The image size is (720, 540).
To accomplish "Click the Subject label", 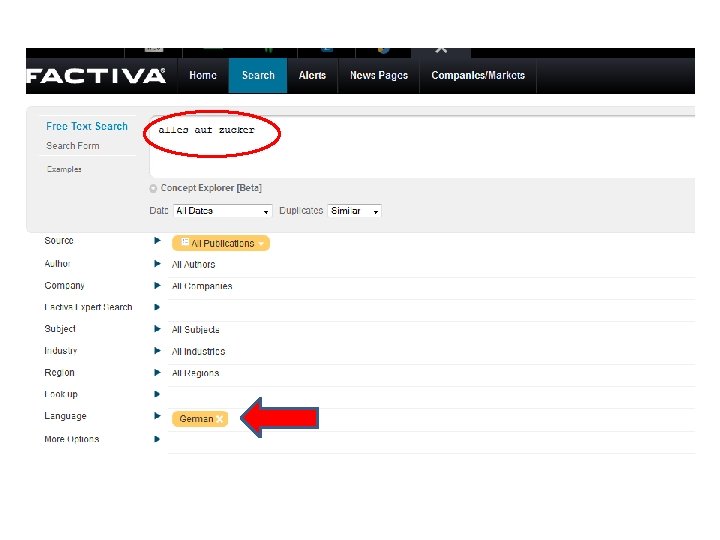I will 60,329.
